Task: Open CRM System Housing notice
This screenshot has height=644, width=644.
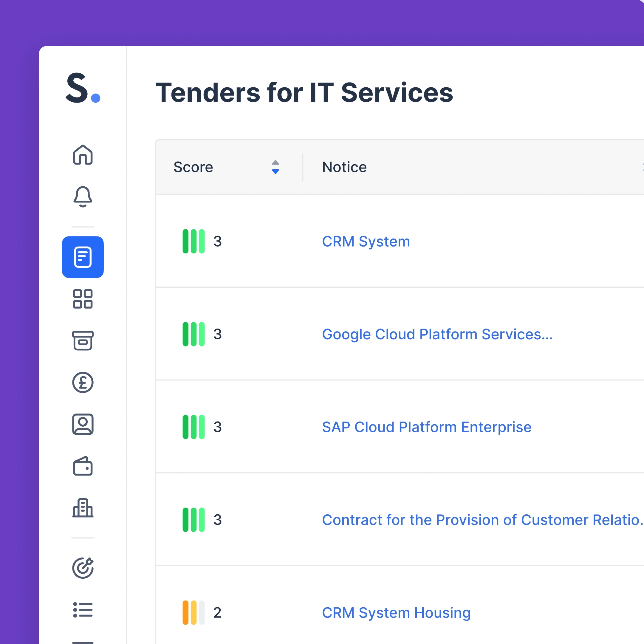Action: click(396, 613)
